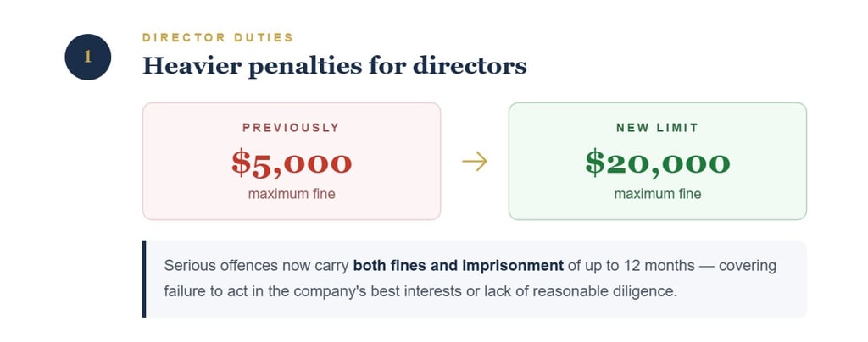Click the "PREVIOUSLY" card label

coord(291,128)
